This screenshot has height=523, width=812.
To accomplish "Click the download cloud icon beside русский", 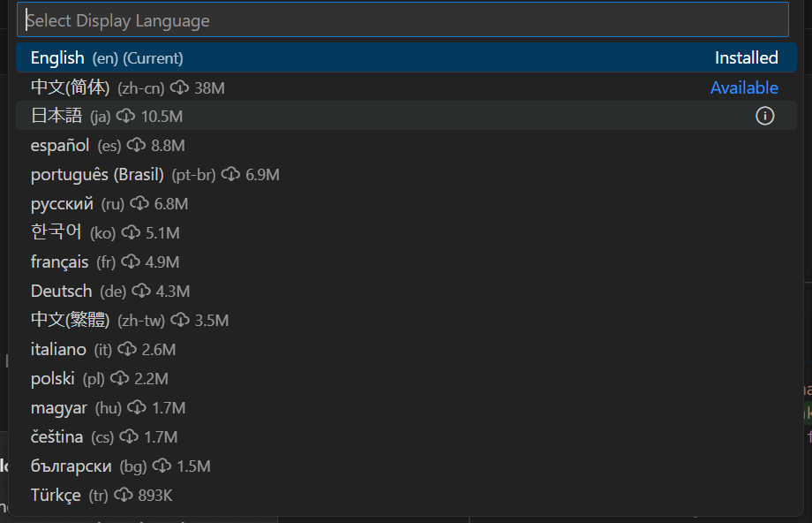I will 139,203.
